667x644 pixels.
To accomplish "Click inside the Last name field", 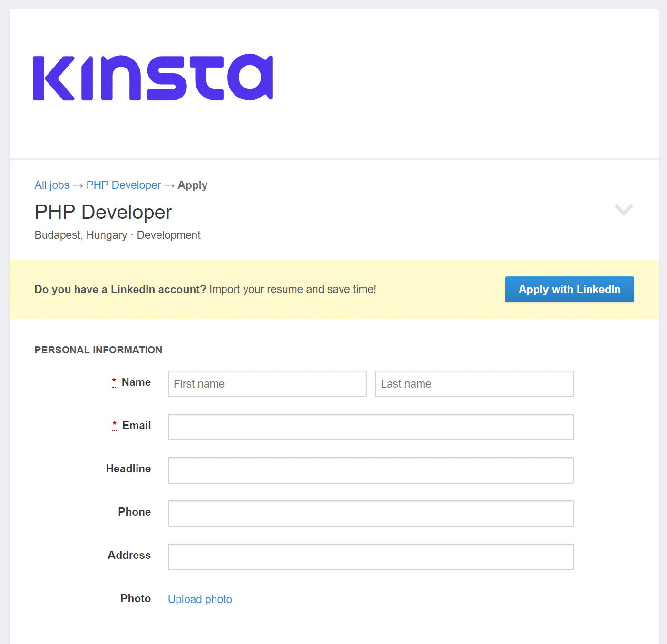I will coord(474,384).
